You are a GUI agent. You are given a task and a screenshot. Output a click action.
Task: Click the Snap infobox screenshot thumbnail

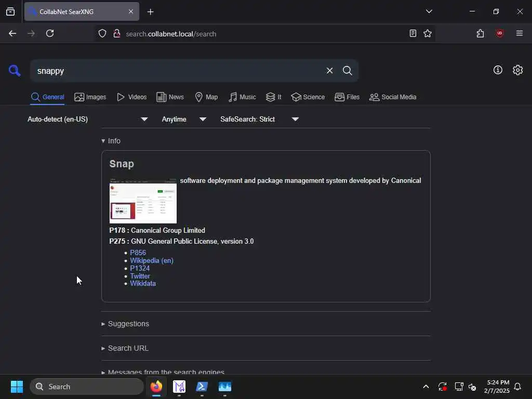coord(143,201)
